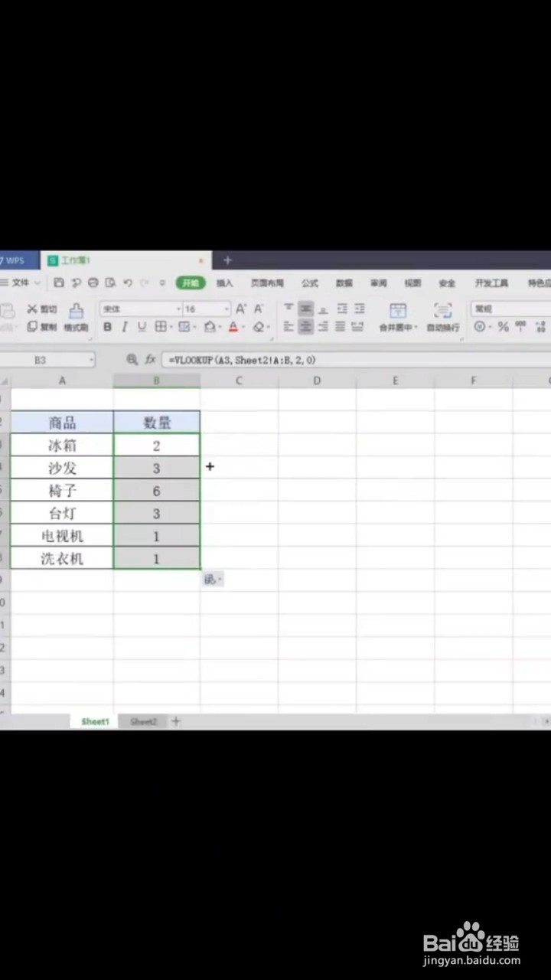Click the cell containing 洗衣机
Screen dimensions: 551x980
point(62,558)
